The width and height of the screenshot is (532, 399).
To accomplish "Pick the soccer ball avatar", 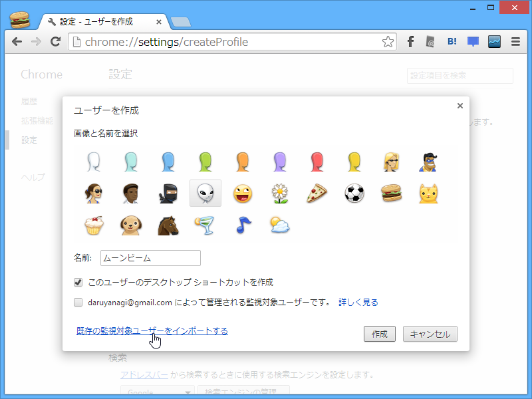I will [x=354, y=194].
